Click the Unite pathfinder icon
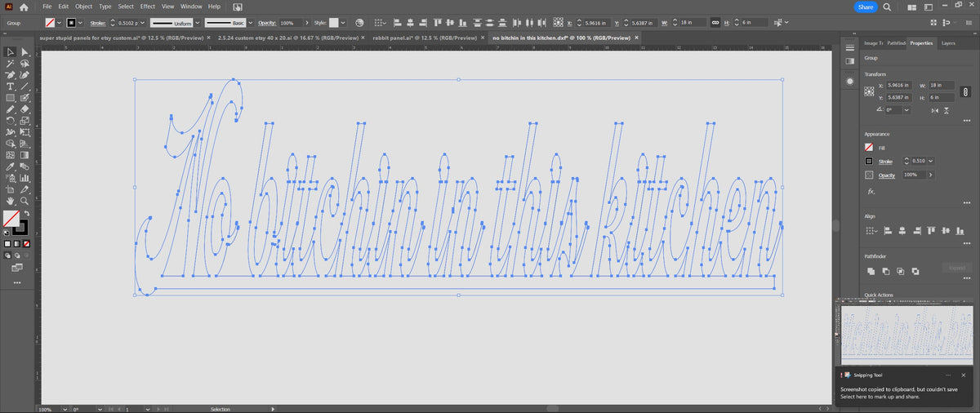This screenshot has height=413, width=980. click(871, 271)
